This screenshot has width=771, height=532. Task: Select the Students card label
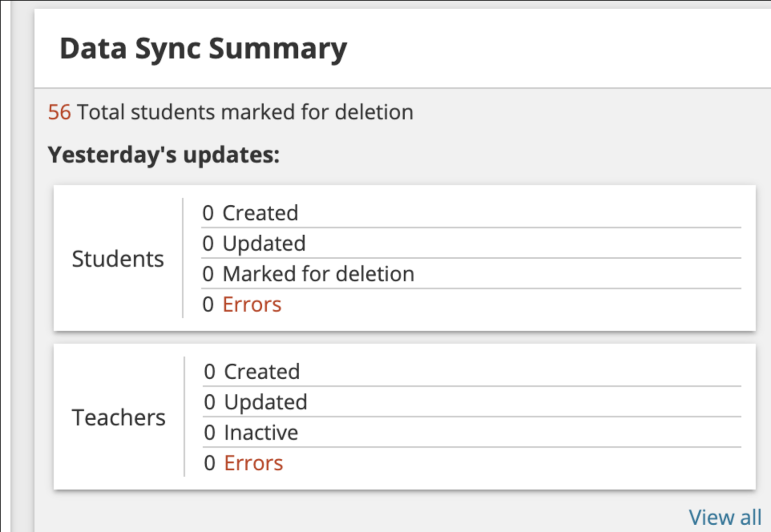(x=118, y=259)
